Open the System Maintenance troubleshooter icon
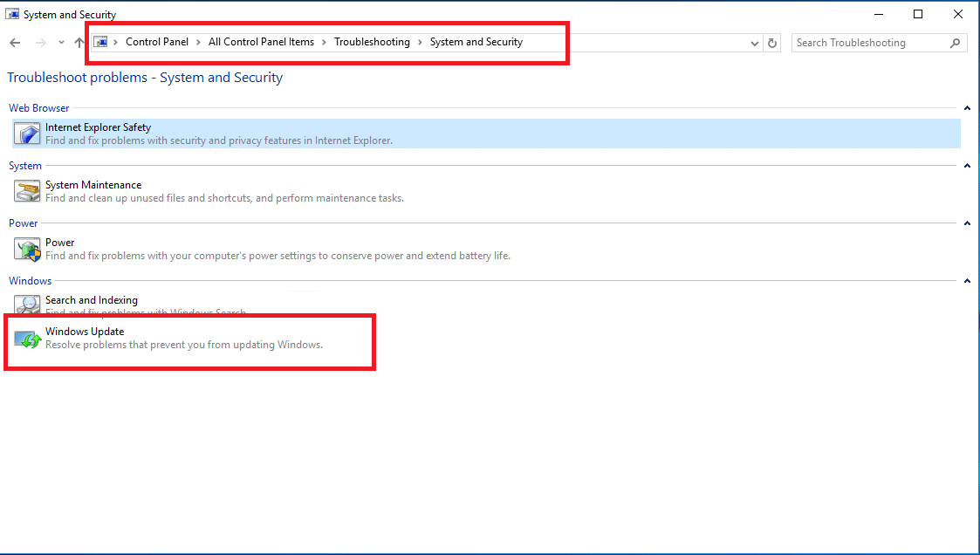 27,191
